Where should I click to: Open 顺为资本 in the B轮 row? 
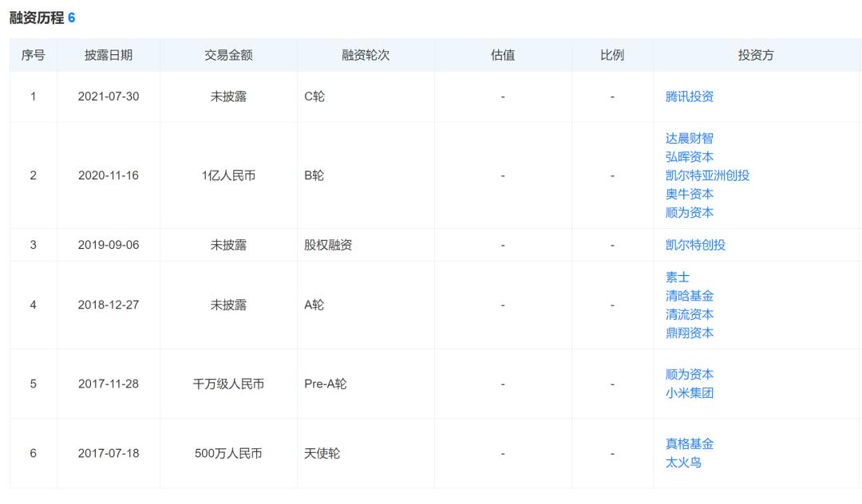click(x=690, y=212)
